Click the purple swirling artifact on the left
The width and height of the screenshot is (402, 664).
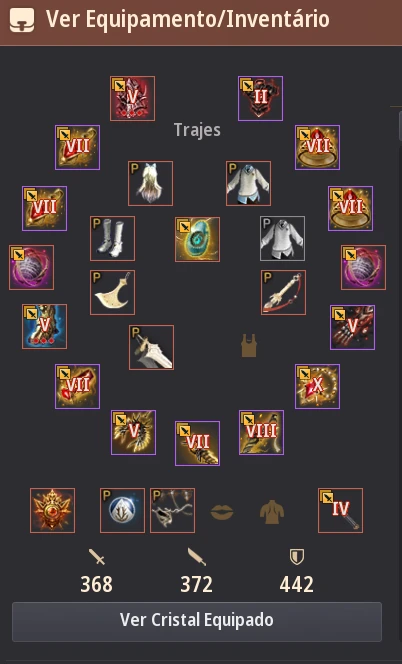point(31,267)
